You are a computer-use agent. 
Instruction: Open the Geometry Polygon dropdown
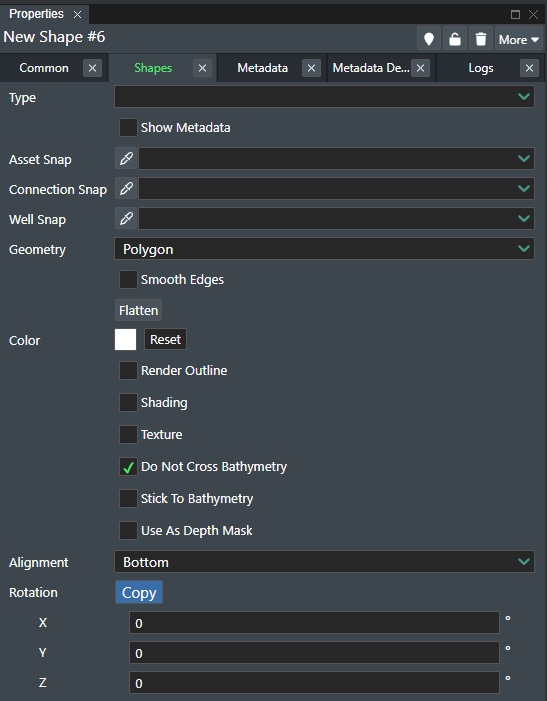tap(324, 249)
